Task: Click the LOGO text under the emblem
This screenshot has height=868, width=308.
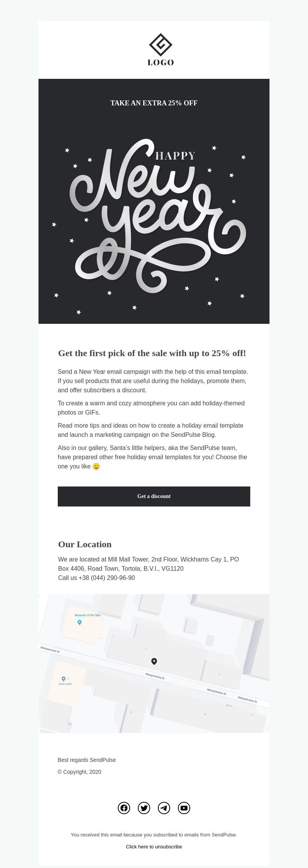Action: pyautogui.click(x=161, y=63)
